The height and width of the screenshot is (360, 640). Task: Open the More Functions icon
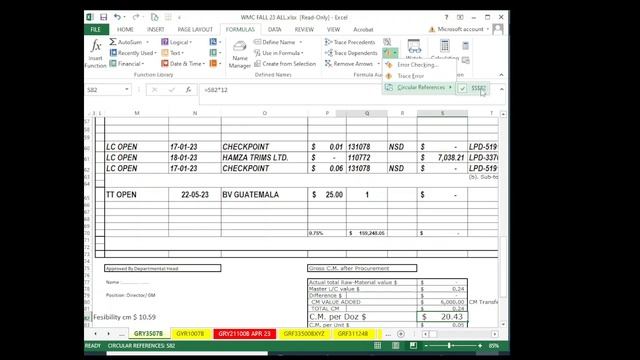pyautogui.click(x=215, y=64)
